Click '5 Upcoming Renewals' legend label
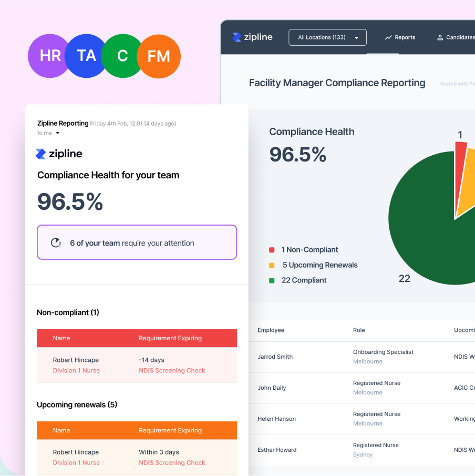 click(x=320, y=265)
